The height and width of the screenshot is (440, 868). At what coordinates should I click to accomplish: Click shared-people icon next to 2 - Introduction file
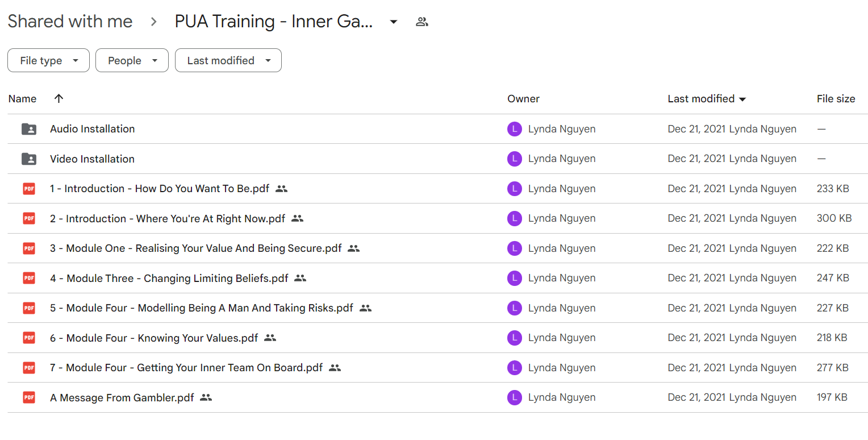pos(297,218)
